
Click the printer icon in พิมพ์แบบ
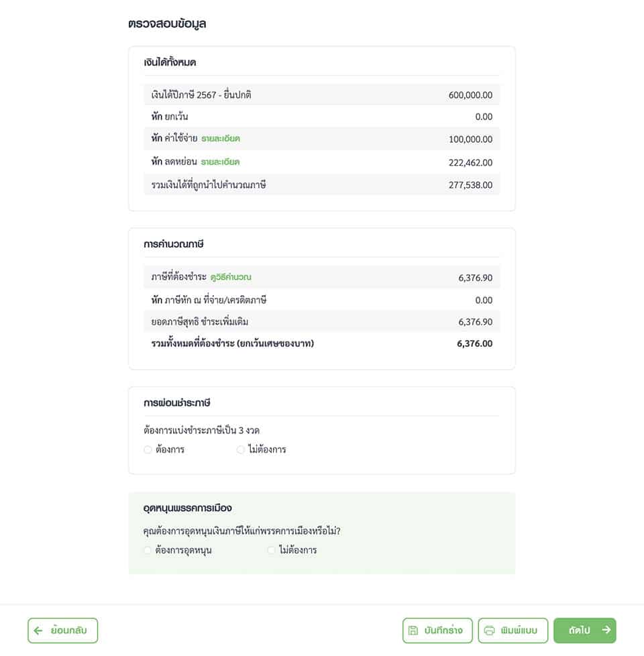489,631
